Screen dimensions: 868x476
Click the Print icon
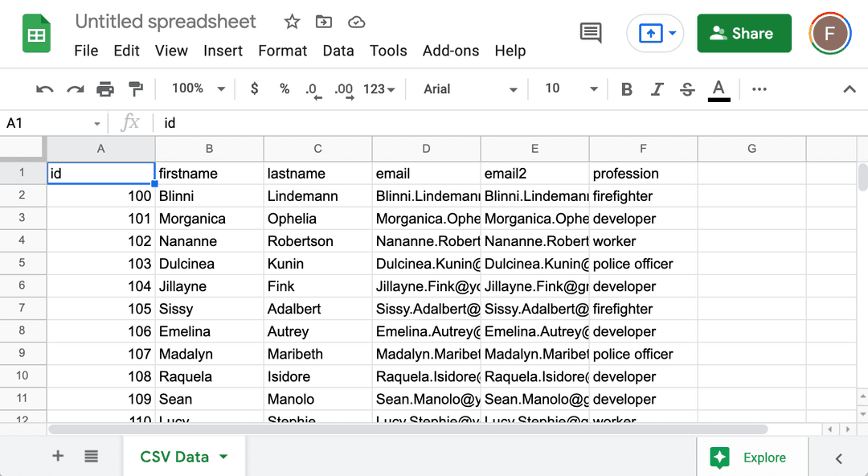pyautogui.click(x=104, y=88)
